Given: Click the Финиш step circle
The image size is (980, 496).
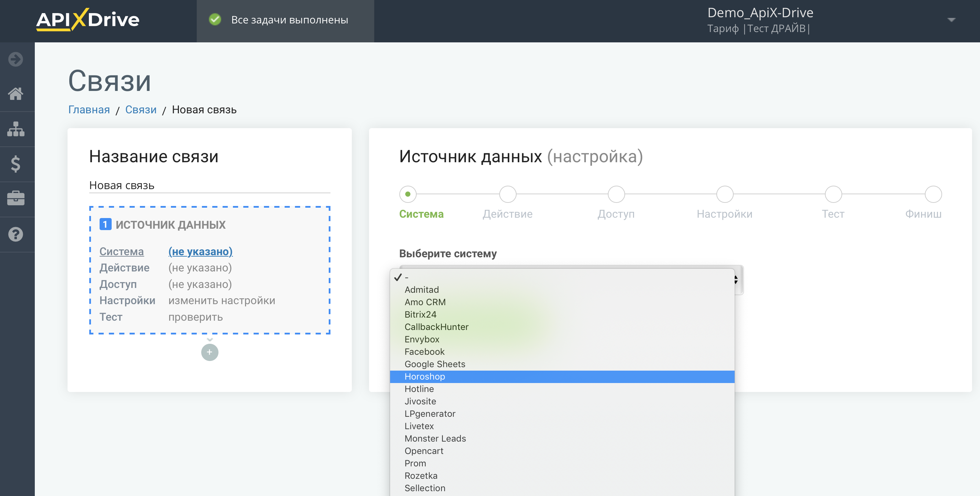Looking at the screenshot, I should coord(933,194).
